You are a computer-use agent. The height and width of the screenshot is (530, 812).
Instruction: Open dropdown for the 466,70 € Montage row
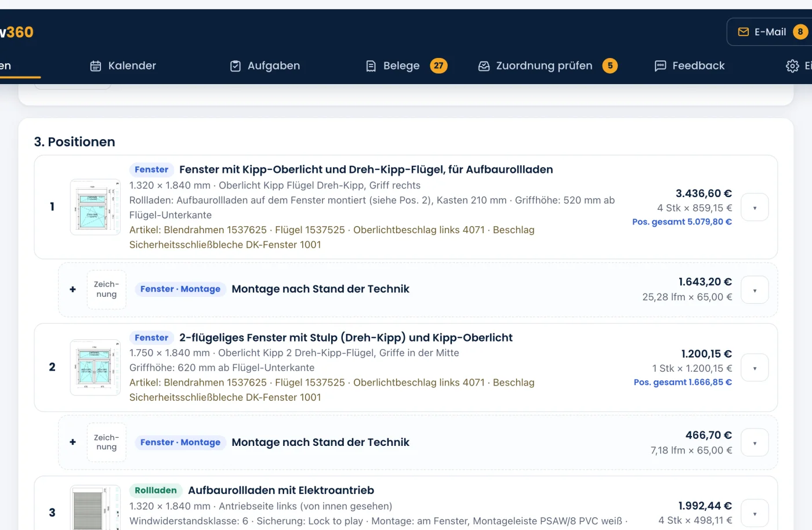click(x=755, y=442)
